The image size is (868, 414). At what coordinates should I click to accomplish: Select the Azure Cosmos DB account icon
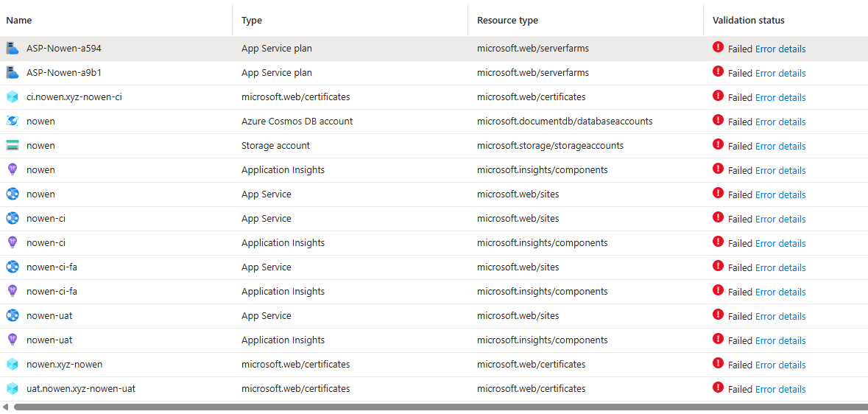(x=13, y=121)
